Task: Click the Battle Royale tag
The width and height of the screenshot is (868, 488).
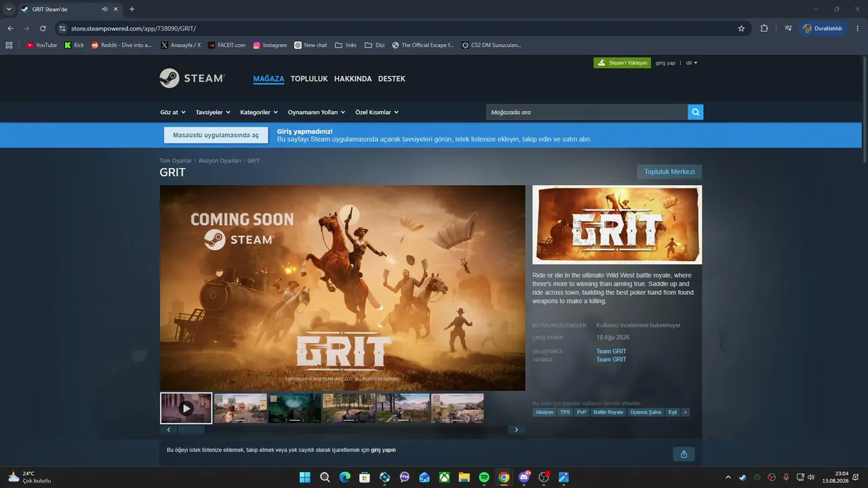Action: tap(608, 412)
